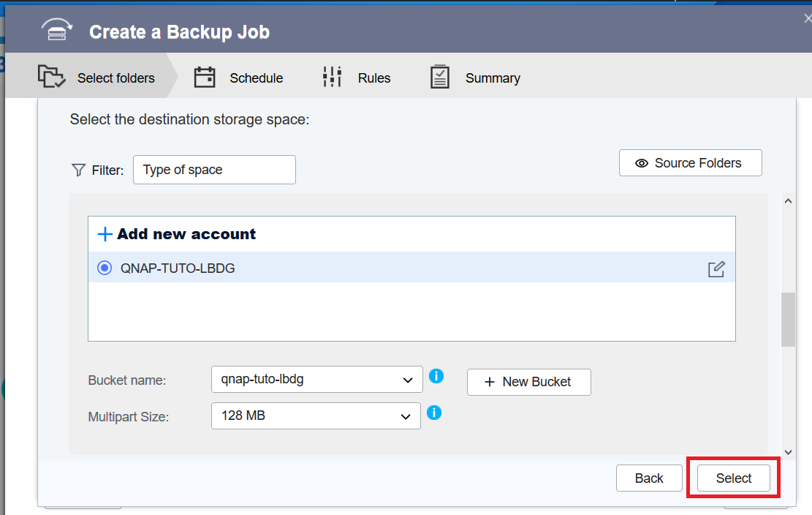Edit the QNAP-TUTO-LBDG account
The image size is (812, 515).
[716, 269]
